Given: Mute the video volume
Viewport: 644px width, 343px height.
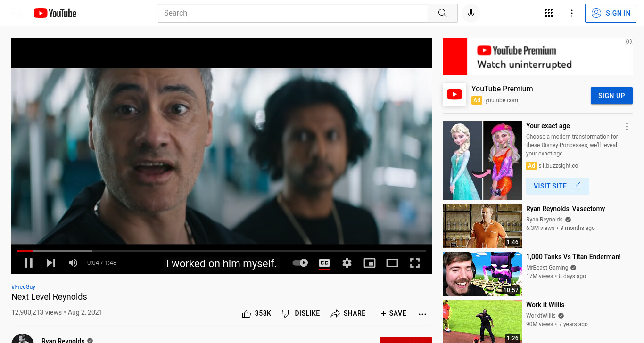Looking at the screenshot, I should click(x=73, y=263).
